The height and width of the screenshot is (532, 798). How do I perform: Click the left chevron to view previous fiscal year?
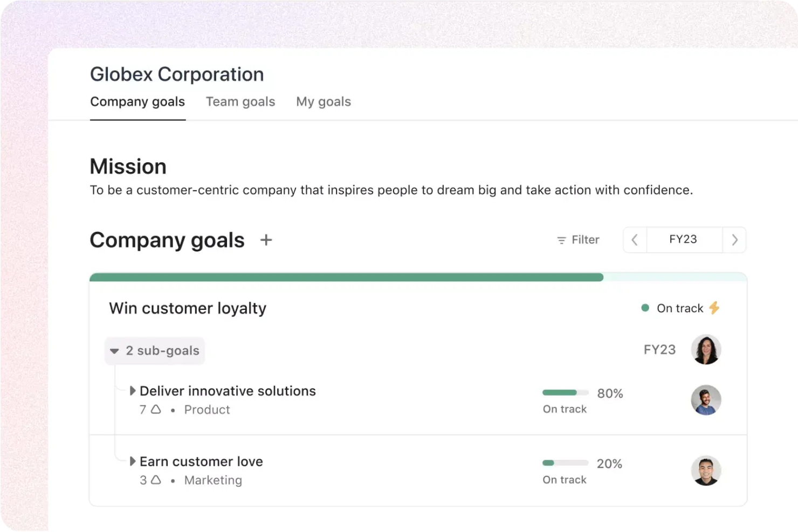[x=635, y=240]
